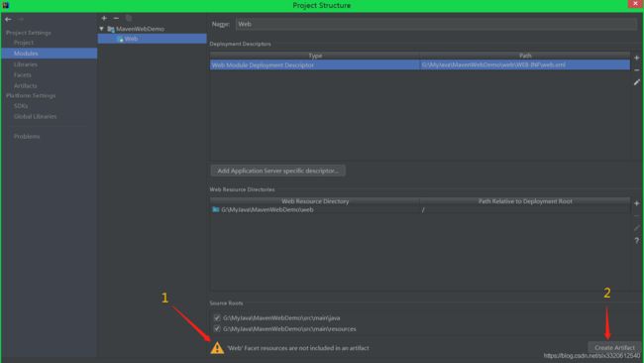Open Global Libraries settings

click(35, 116)
